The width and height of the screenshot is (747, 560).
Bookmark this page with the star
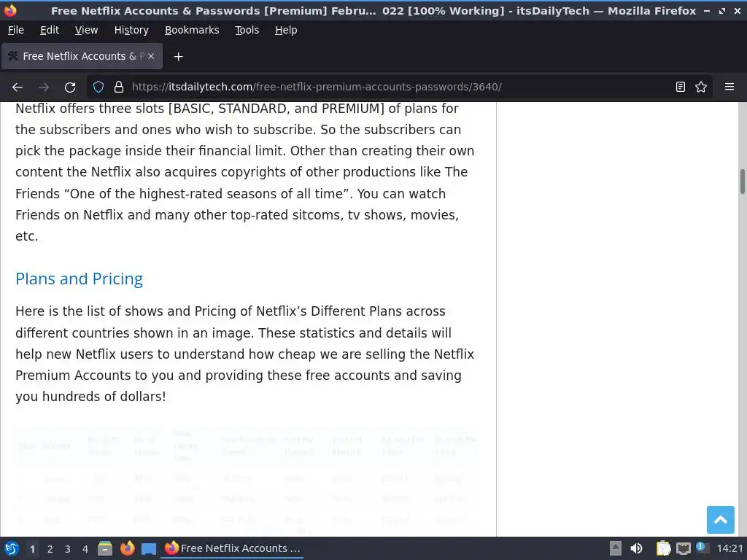(701, 87)
